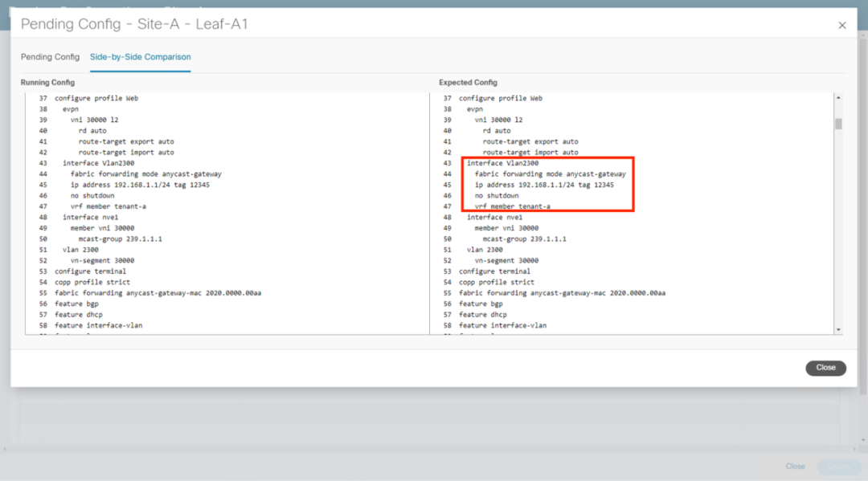Click expected config vni 30000 l2 line

(x=498, y=120)
